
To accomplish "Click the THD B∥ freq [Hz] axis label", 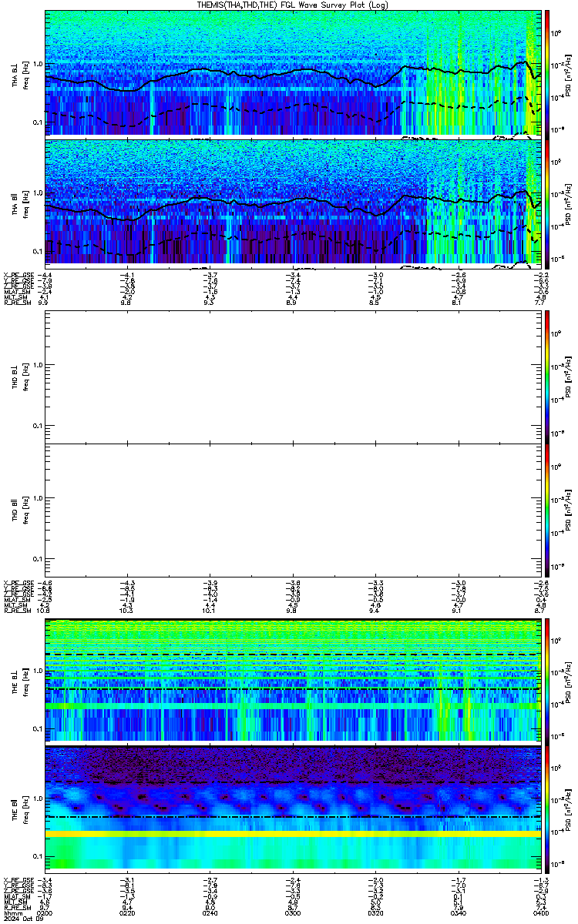I will [25, 510].
